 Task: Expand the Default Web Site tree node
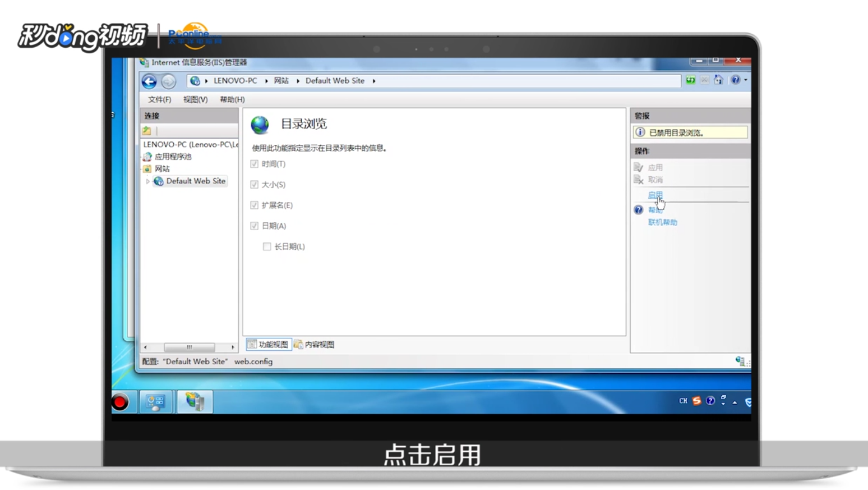click(147, 181)
